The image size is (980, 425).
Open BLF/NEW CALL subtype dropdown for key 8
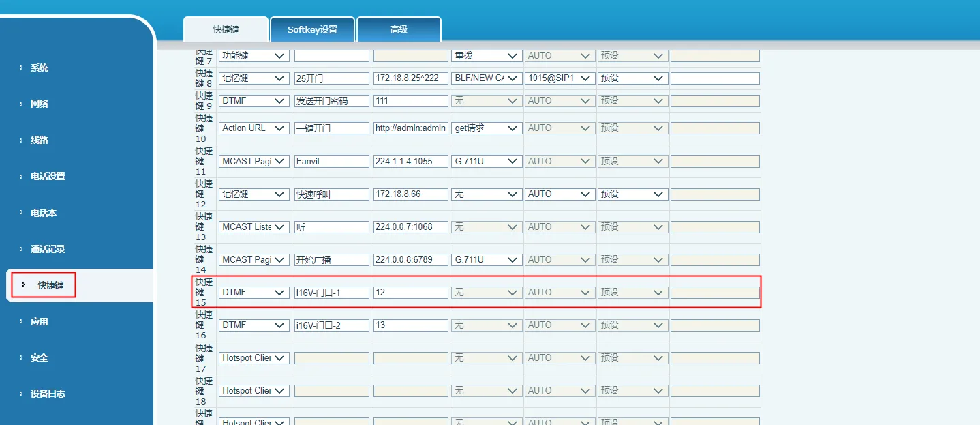pyautogui.click(x=486, y=78)
